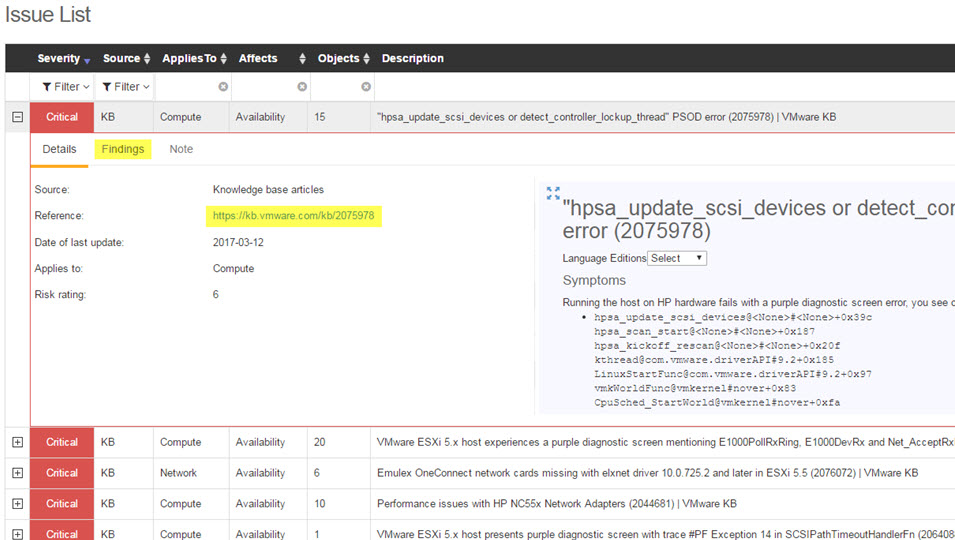955x540 pixels.
Task: Clear the Objects filter field
Action: tap(366, 87)
